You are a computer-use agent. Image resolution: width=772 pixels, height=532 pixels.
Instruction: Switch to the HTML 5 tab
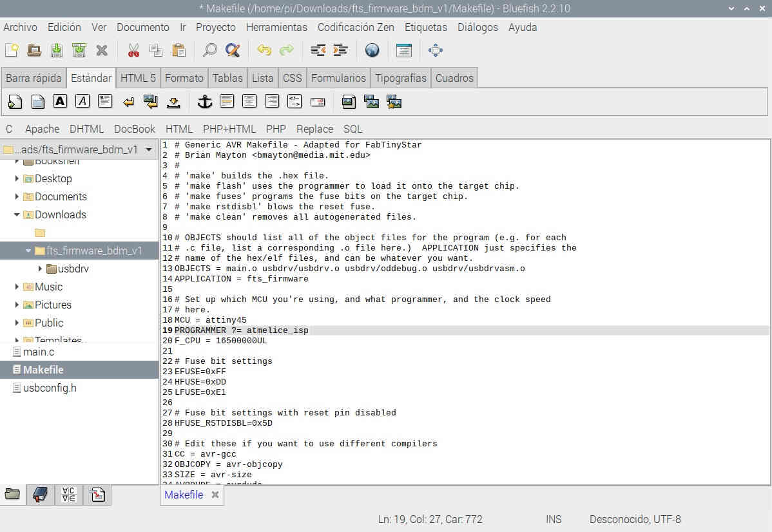pos(138,78)
